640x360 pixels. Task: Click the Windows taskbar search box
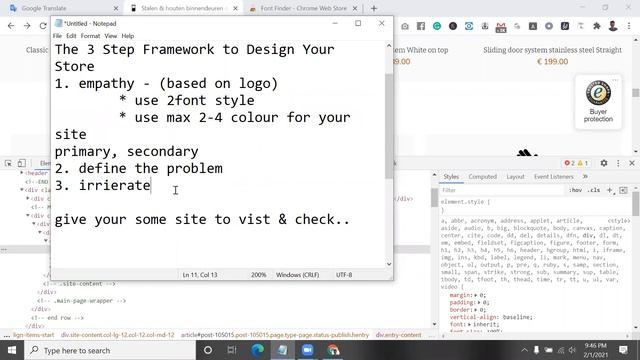[110, 350]
